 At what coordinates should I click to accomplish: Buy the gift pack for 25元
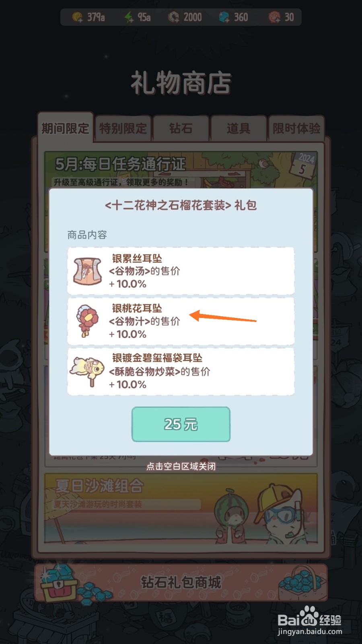pyautogui.click(x=181, y=424)
